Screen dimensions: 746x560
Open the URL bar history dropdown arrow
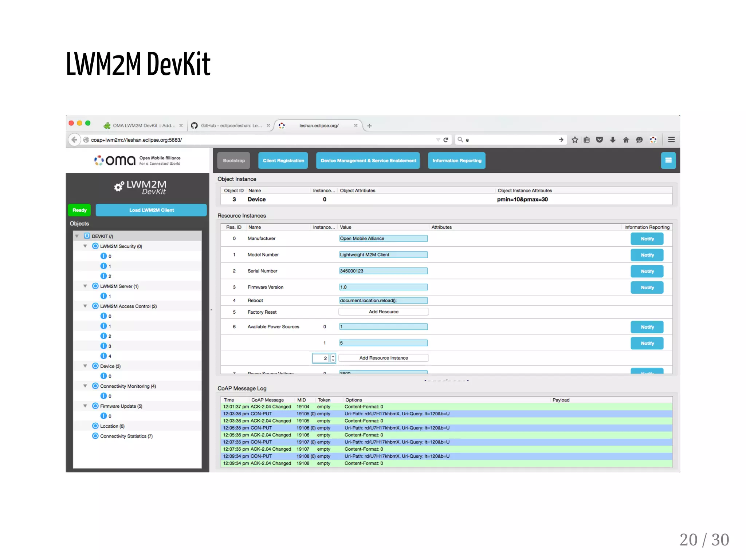coord(438,140)
